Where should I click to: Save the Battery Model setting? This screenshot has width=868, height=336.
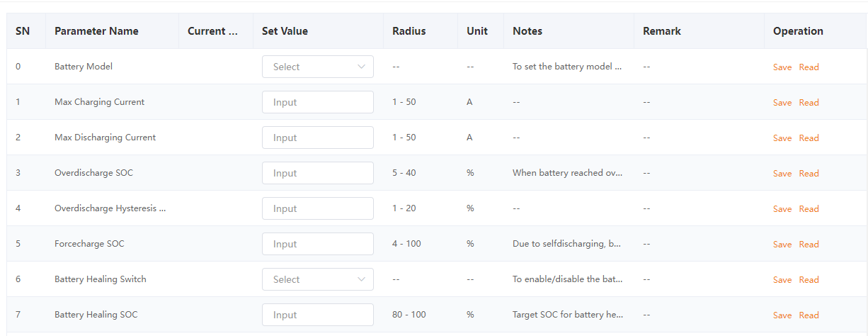pyautogui.click(x=782, y=67)
